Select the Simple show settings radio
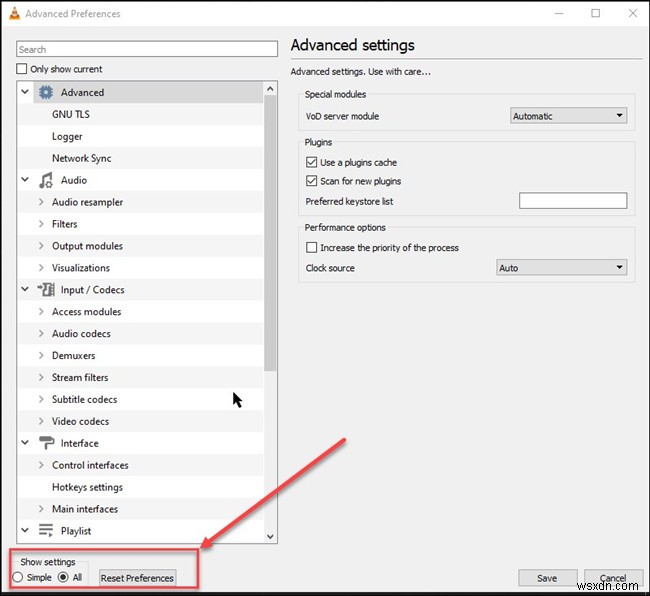This screenshot has width=650, height=596. [x=18, y=577]
